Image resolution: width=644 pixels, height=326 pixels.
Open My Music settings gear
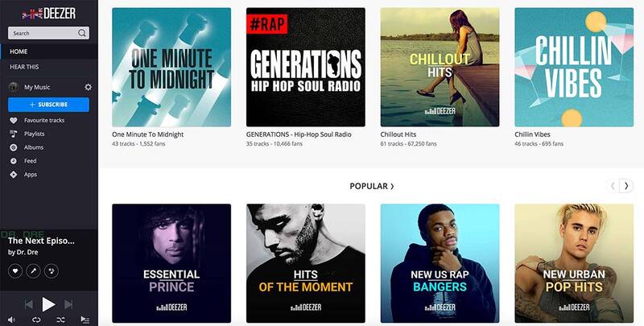[x=88, y=87]
